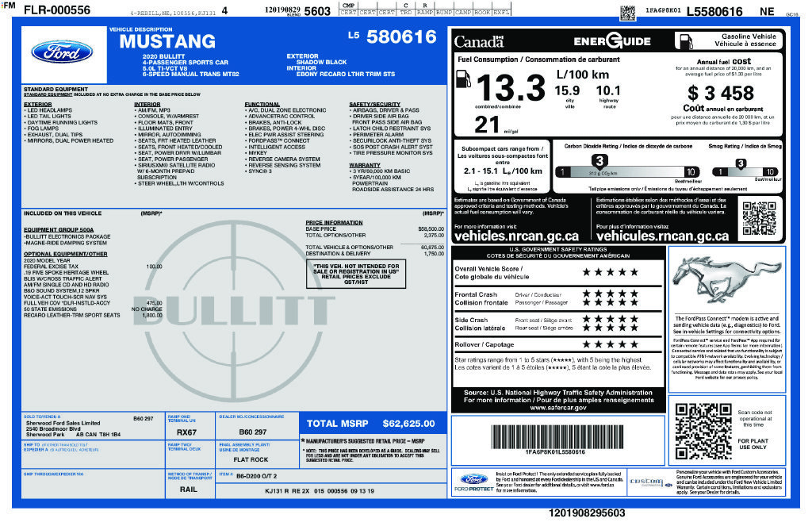Click the 1201908295603 number at bottom

coord(587,513)
